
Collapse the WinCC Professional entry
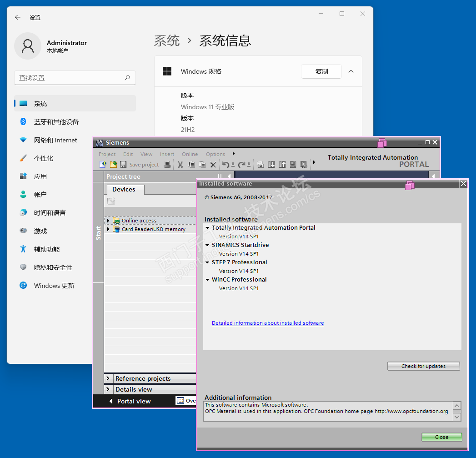207,280
